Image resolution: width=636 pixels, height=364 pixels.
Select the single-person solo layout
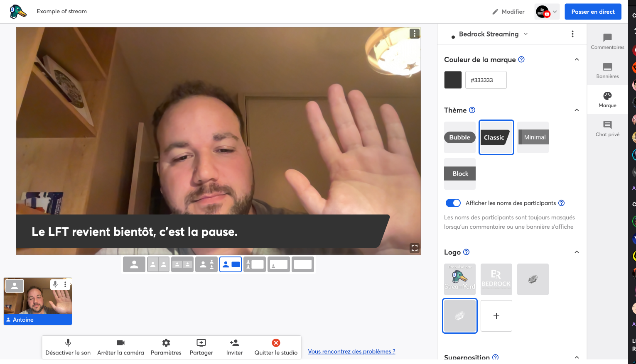[x=134, y=264]
